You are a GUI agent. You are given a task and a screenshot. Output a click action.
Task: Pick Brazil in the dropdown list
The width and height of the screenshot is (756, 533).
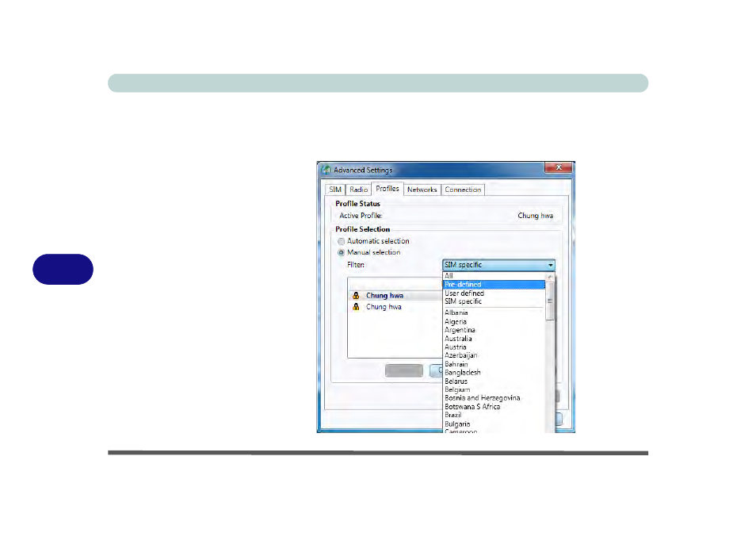click(453, 416)
